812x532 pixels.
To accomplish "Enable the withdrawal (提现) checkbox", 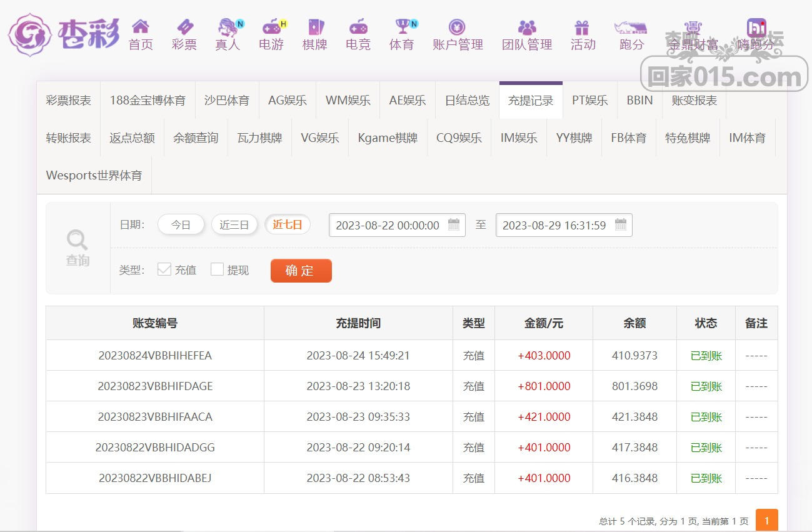I will (217, 269).
